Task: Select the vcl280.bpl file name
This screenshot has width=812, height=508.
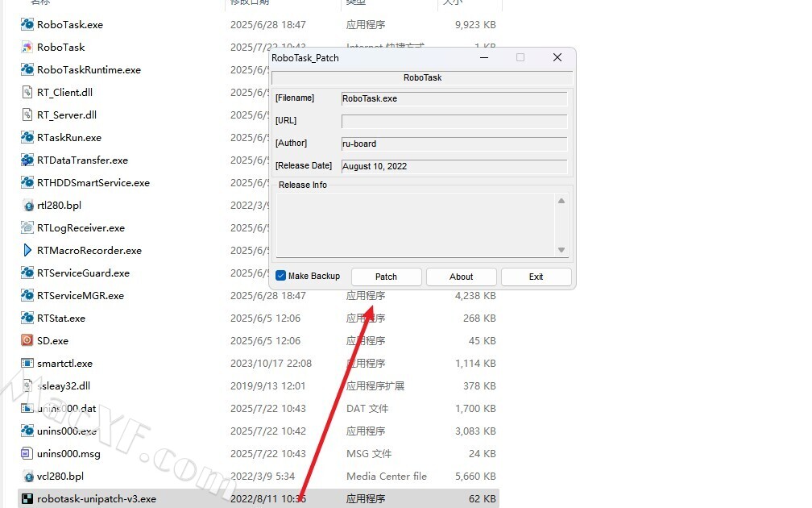Action: [x=60, y=476]
